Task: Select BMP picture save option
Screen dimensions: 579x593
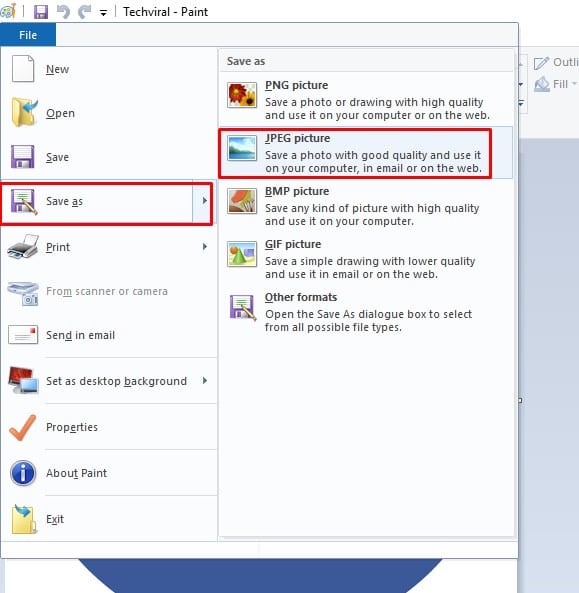Action: click(366, 206)
